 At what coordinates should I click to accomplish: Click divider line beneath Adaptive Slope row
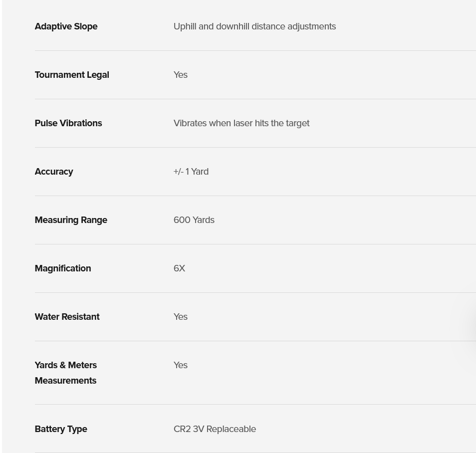[x=255, y=51]
